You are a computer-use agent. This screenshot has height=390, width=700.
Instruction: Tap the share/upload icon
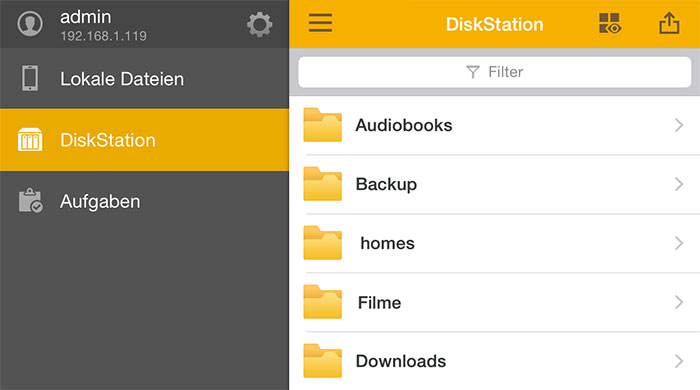(669, 23)
